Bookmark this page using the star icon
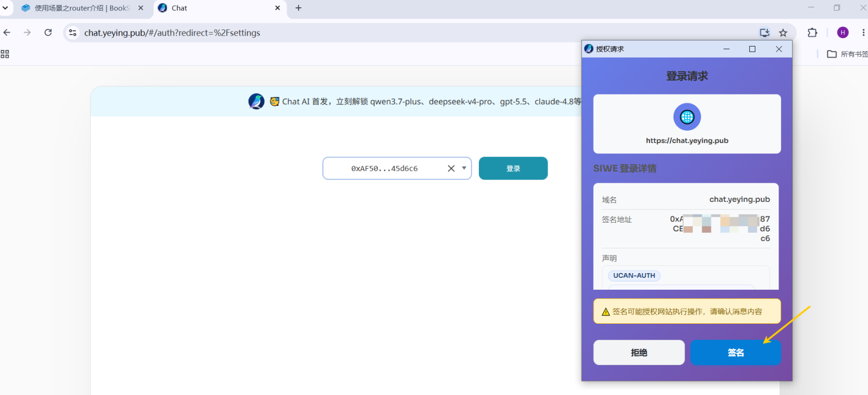Image resolution: width=868 pixels, height=395 pixels. coord(783,33)
